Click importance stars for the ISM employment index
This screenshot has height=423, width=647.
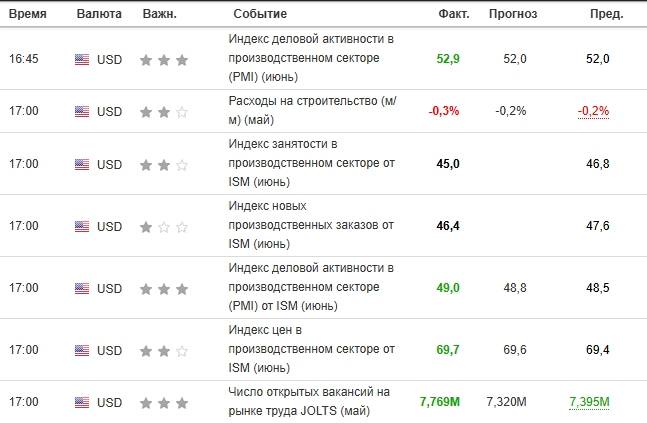pyautogui.click(x=164, y=165)
